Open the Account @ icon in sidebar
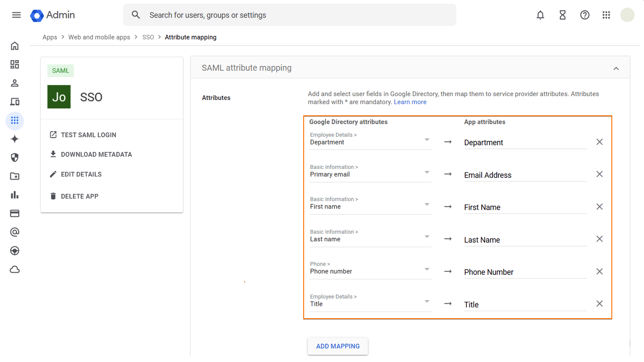 tap(14, 232)
